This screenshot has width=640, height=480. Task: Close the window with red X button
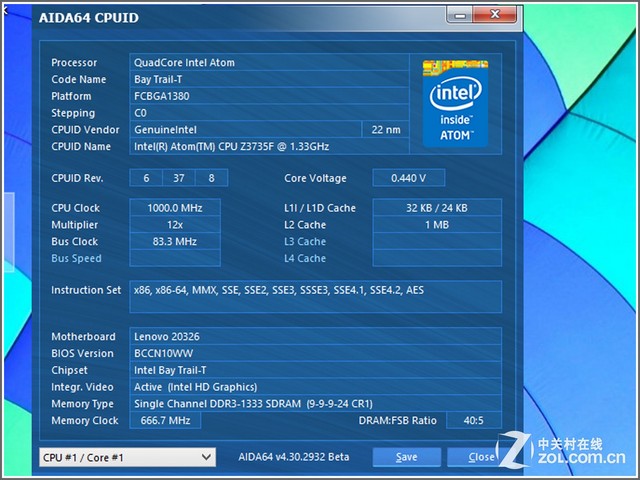pos(495,15)
